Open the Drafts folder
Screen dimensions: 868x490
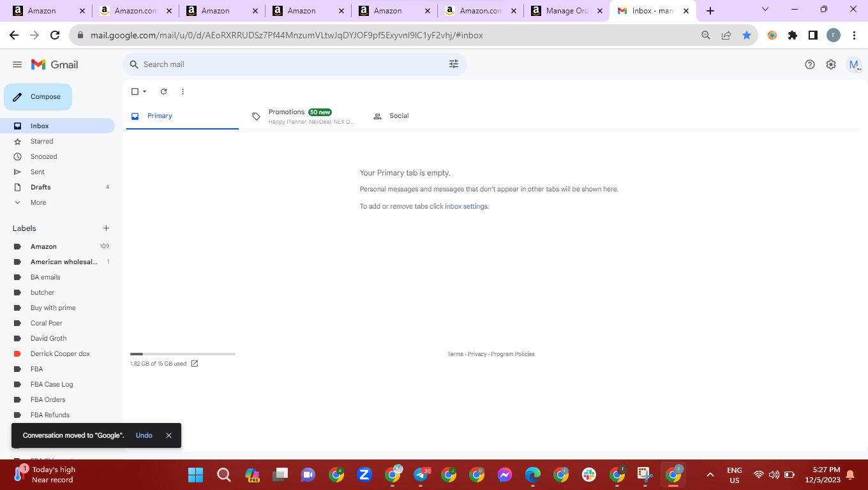[x=57, y=188]
